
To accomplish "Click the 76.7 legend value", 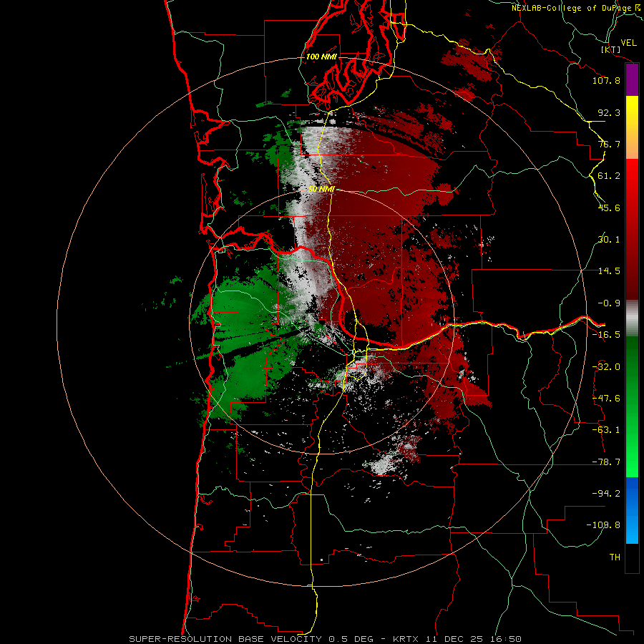I will pos(609,144).
